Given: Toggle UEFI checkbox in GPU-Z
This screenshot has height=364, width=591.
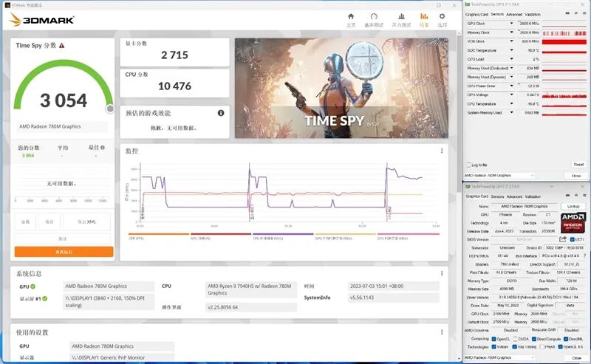Looking at the screenshot, I should (x=572, y=240).
